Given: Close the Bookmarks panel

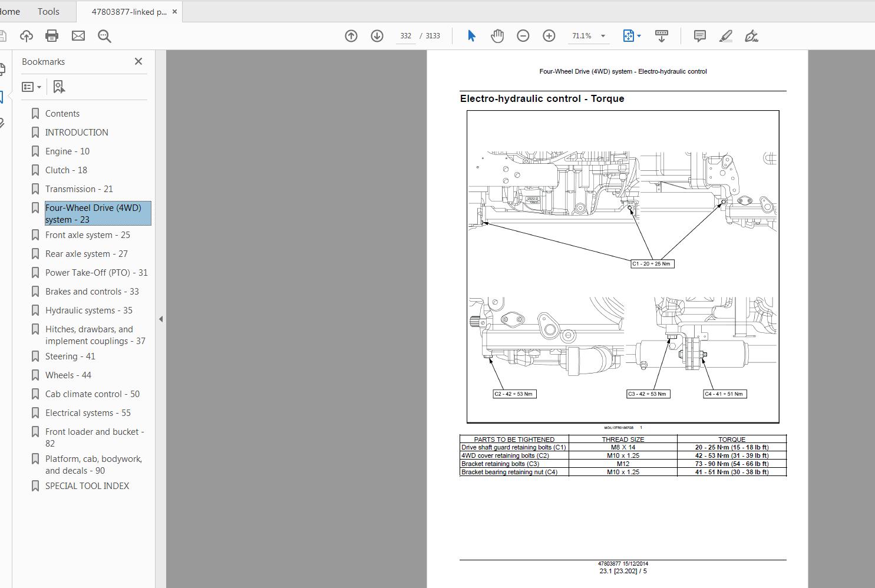Looking at the screenshot, I should click(138, 61).
